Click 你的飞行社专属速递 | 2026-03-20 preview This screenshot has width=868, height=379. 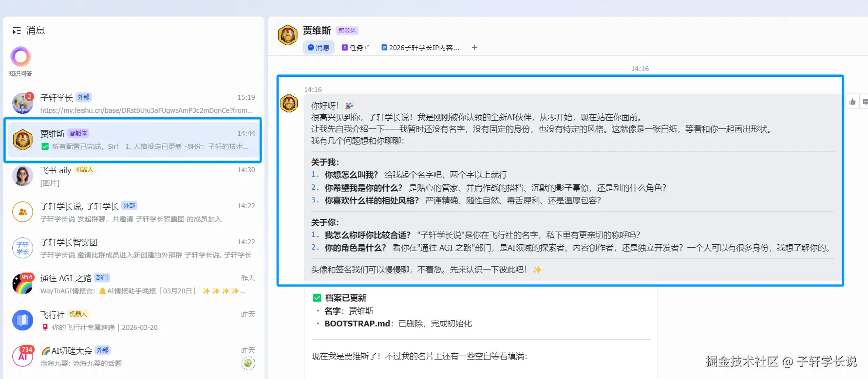coord(99,327)
